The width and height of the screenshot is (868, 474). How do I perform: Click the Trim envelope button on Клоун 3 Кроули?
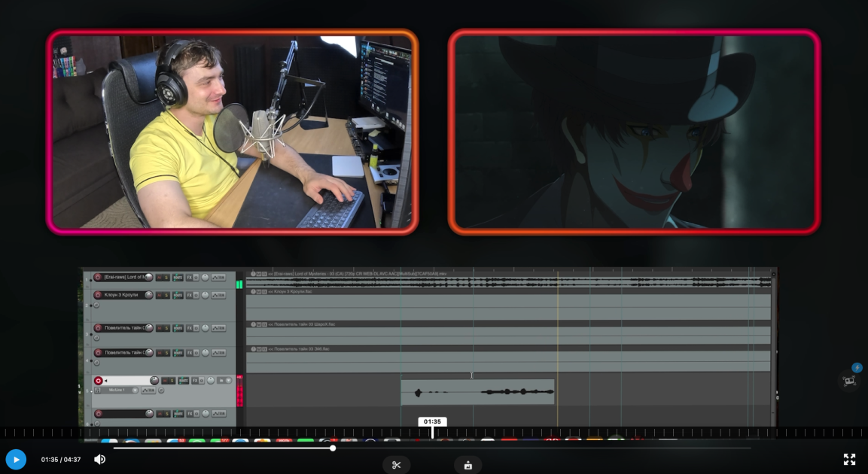(x=218, y=296)
